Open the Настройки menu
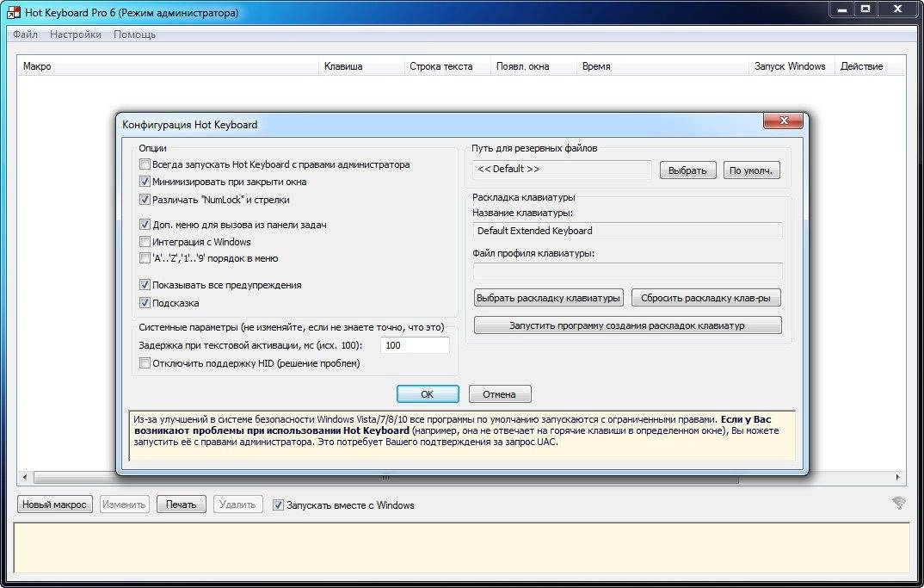 (x=76, y=34)
